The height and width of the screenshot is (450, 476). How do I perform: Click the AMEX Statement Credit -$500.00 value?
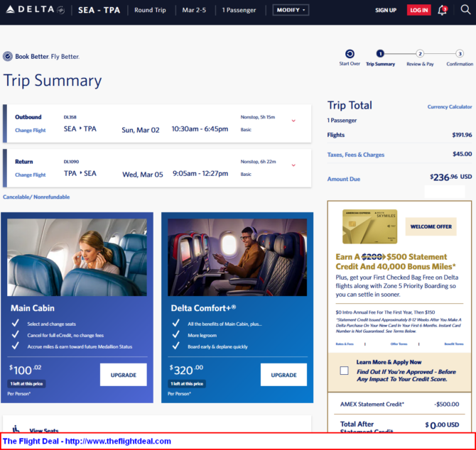(446, 404)
